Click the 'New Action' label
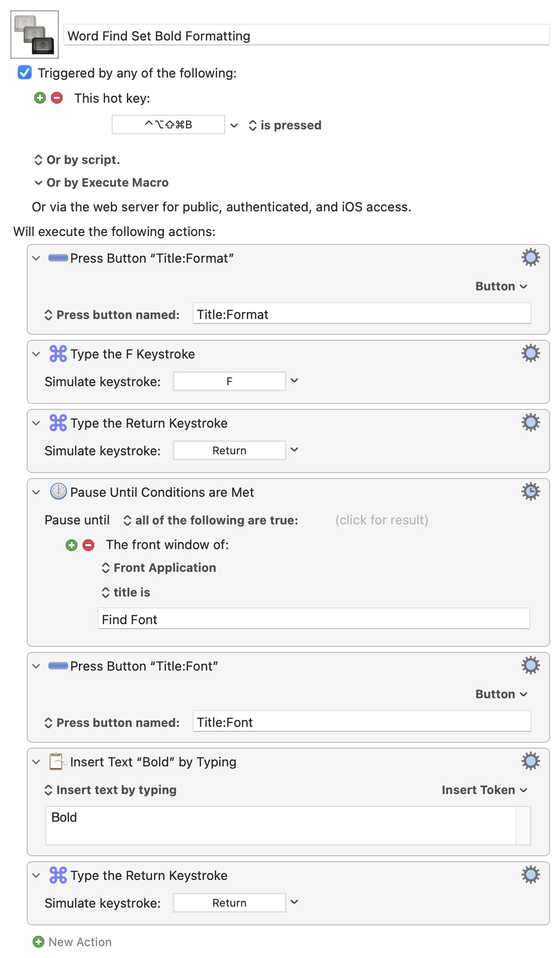Image resolution: width=560 pixels, height=958 pixels. 80,942
